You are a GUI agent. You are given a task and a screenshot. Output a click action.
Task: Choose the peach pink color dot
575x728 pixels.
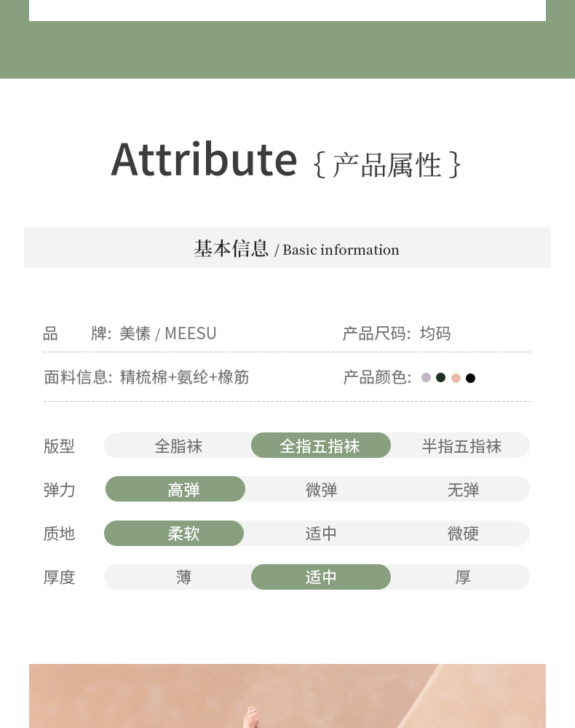coord(456,378)
